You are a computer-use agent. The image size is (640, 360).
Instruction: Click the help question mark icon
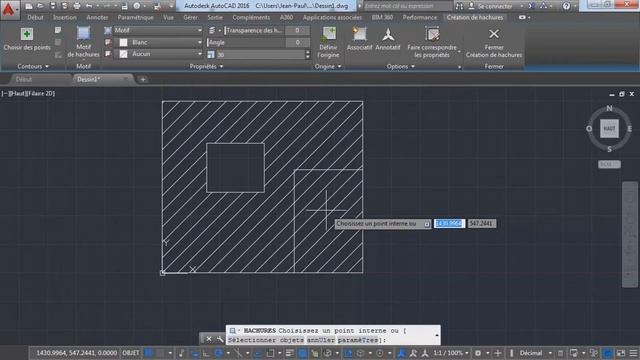click(566, 6)
